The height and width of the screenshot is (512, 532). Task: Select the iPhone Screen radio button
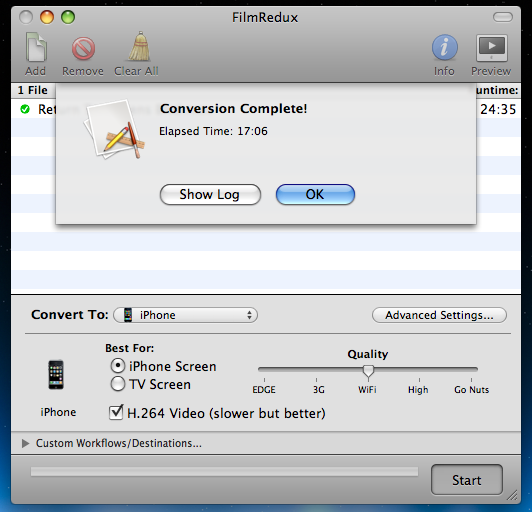pyautogui.click(x=118, y=366)
